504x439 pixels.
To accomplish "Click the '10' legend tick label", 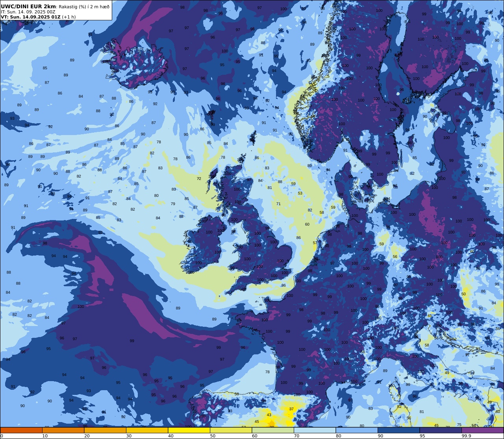I will 45,436.
